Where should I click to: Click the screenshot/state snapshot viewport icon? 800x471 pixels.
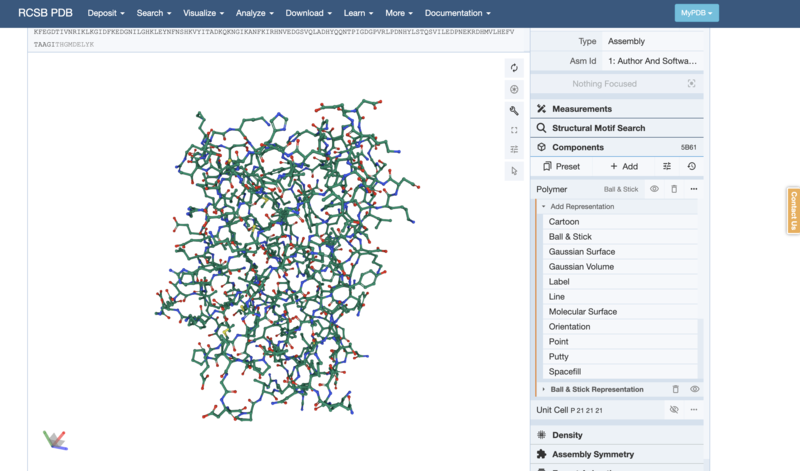(514, 89)
